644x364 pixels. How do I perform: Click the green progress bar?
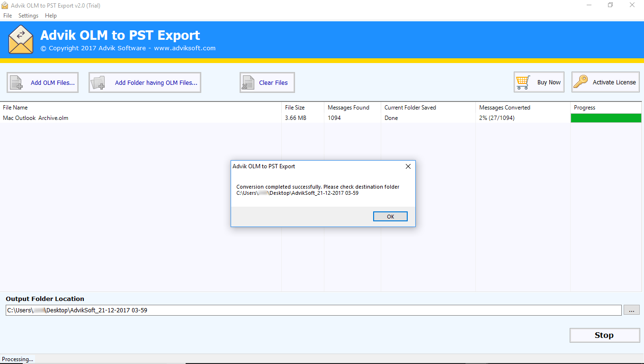(606, 118)
